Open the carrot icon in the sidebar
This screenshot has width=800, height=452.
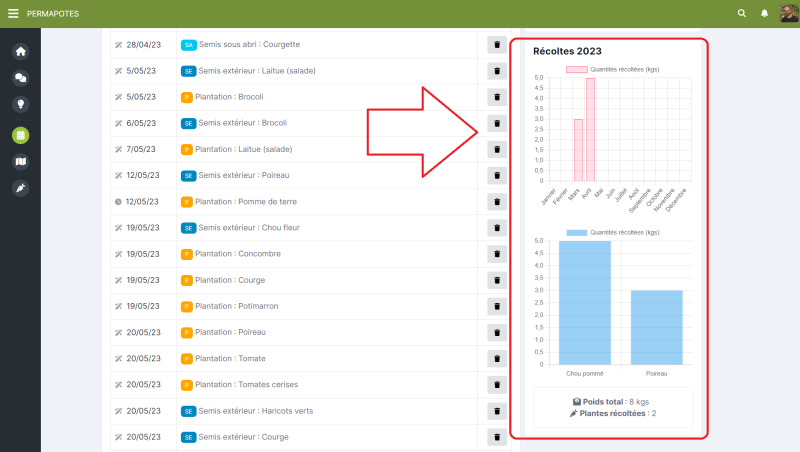point(20,188)
